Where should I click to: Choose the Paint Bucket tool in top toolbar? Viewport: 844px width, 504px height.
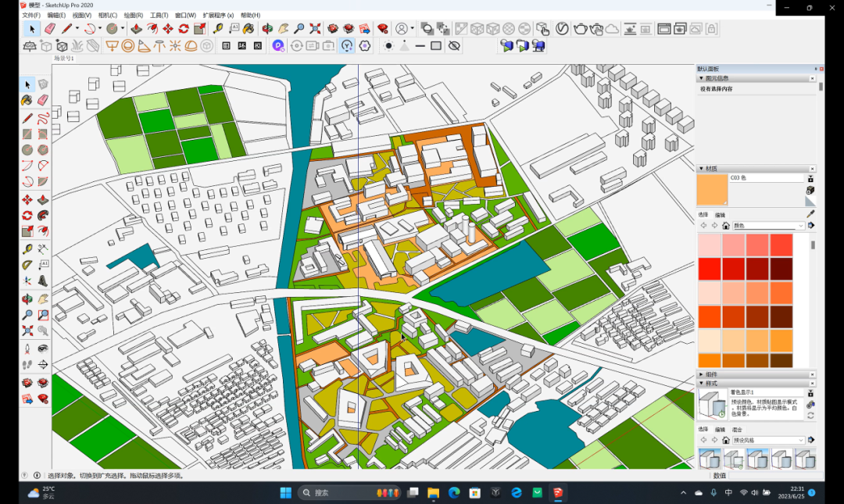click(248, 29)
